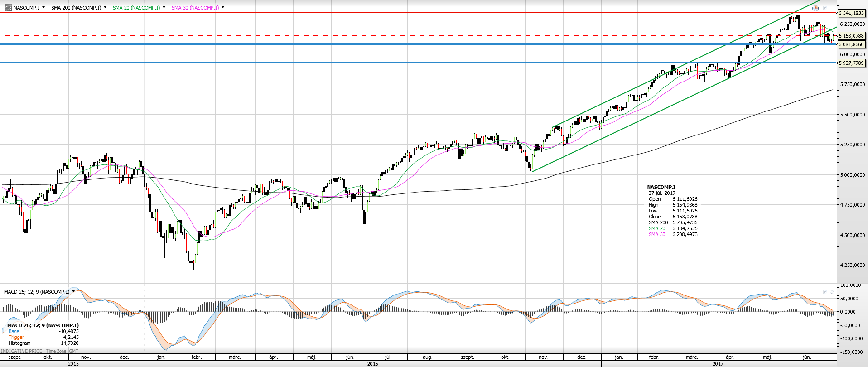Open the SMA 200 (NASCOMP.I) dropdown
Screen dimensions: 868x367
point(105,7)
